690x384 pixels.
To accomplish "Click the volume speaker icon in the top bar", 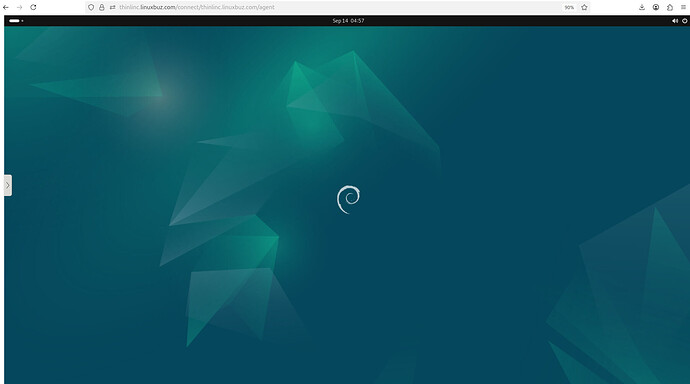I will [x=675, y=21].
